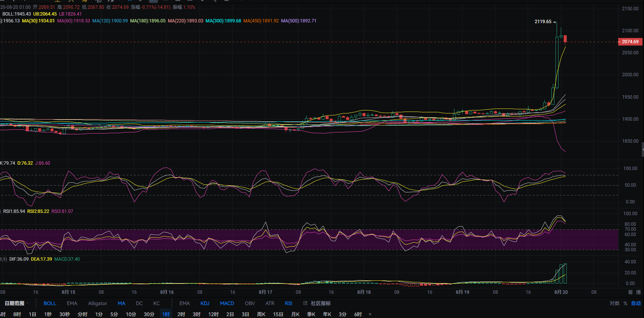Viewport: 644px width, 318px height.
Task: Expand the side panel handle on right edge
Action: [x=642, y=150]
